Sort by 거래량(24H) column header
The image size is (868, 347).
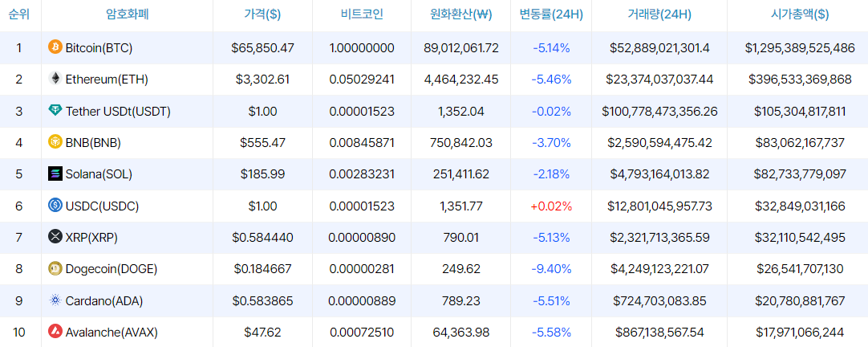pyautogui.click(x=659, y=15)
